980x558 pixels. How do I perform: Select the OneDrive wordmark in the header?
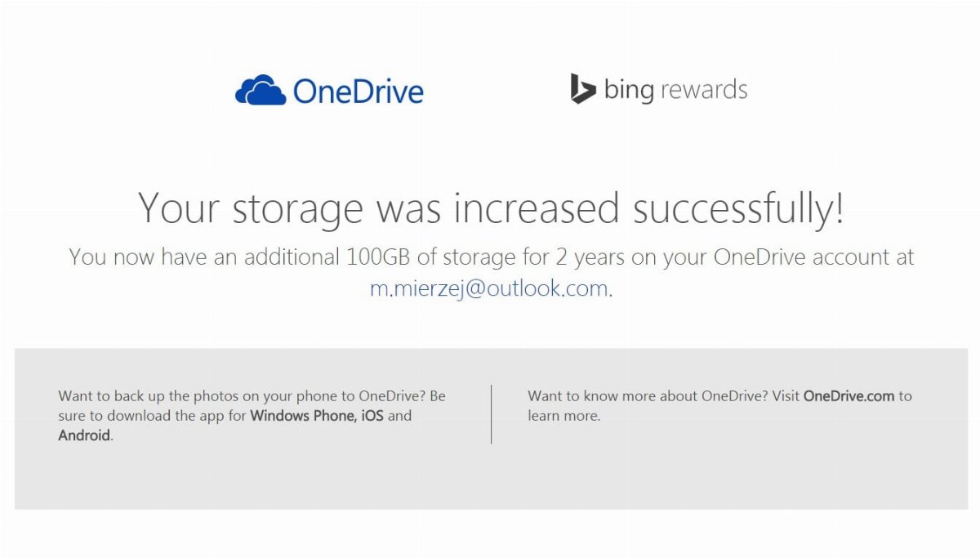coord(358,91)
